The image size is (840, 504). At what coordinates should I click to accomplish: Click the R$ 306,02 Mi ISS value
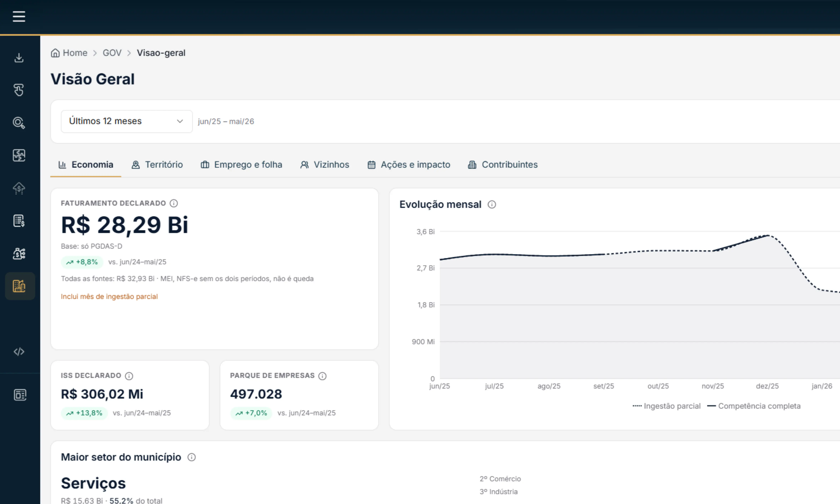(x=102, y=394)
